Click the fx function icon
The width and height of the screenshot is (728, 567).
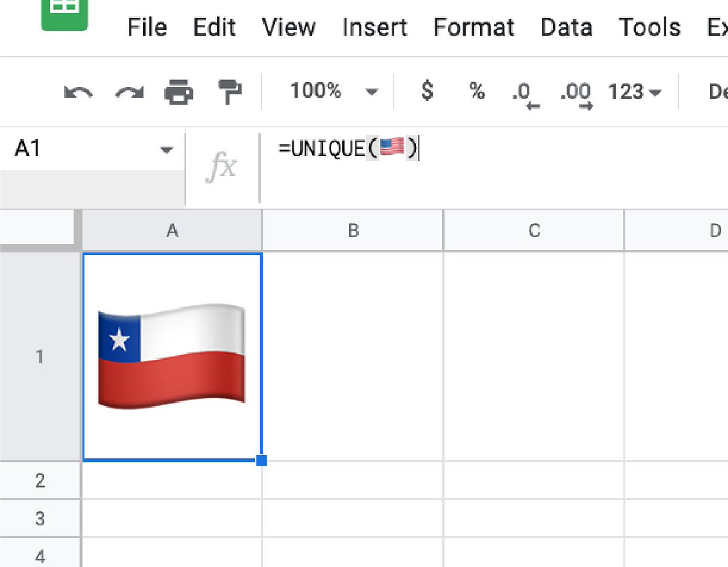221,166
